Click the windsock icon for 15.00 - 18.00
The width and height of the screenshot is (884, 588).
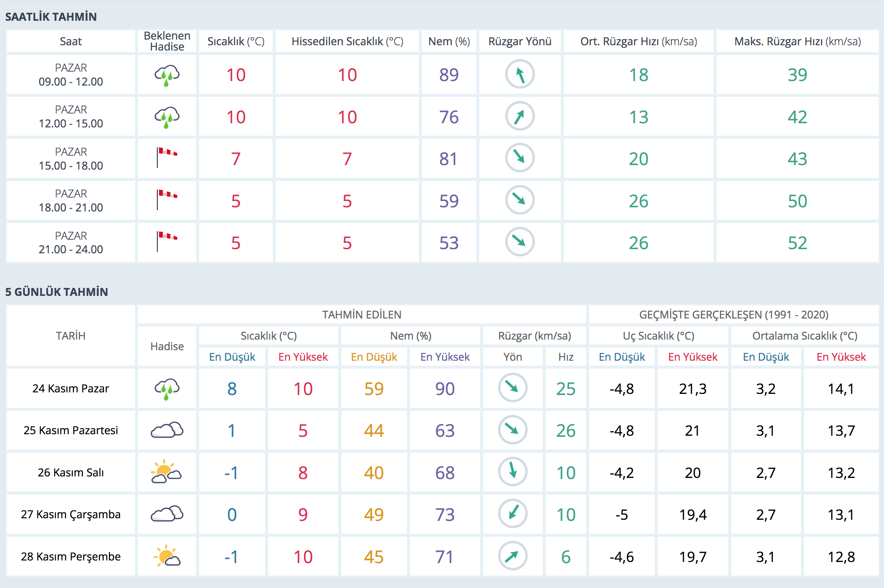click(x=167, y=158)
